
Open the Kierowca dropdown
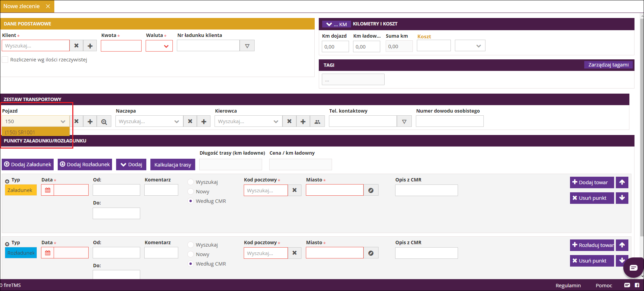[276, 121]
